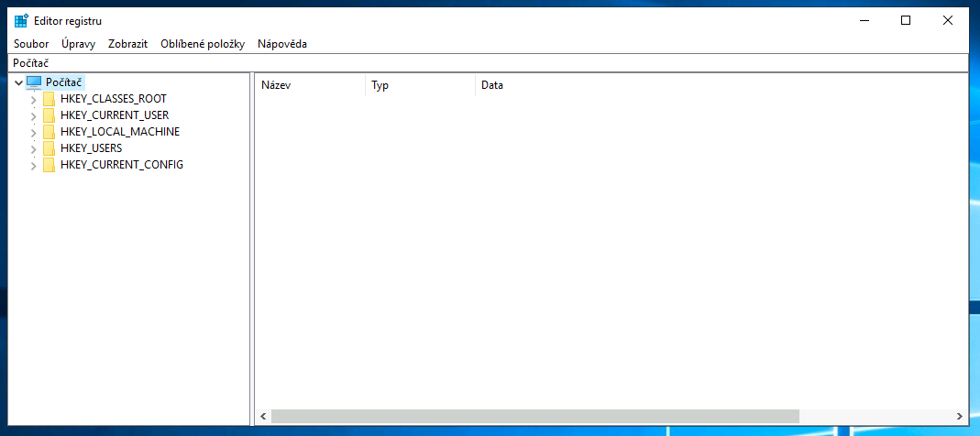The height and width of the screenshot is (436, 980).
Task: Open the Nápověda menu
Action: click(282, 44)
